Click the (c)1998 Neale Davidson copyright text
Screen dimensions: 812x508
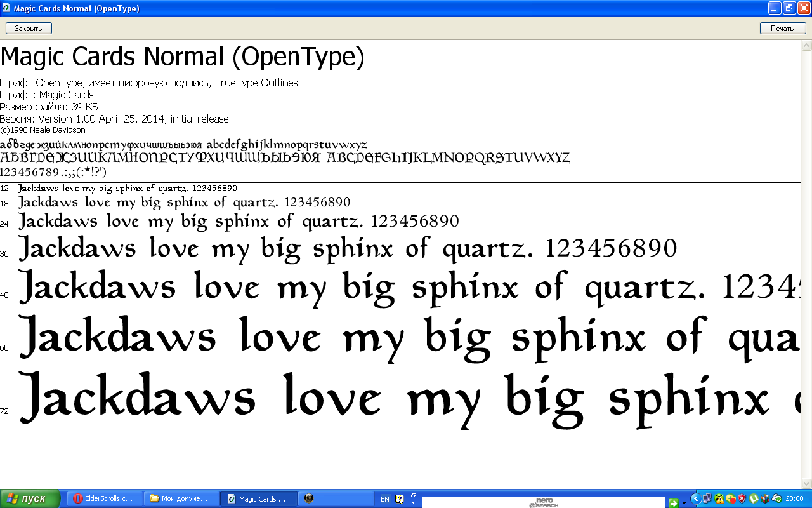(x=43, y=130)
